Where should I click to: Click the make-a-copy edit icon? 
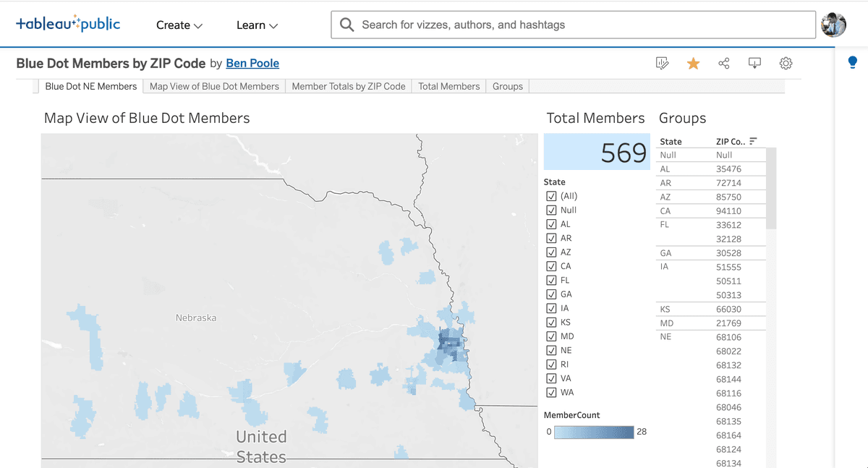pos(662,63)
